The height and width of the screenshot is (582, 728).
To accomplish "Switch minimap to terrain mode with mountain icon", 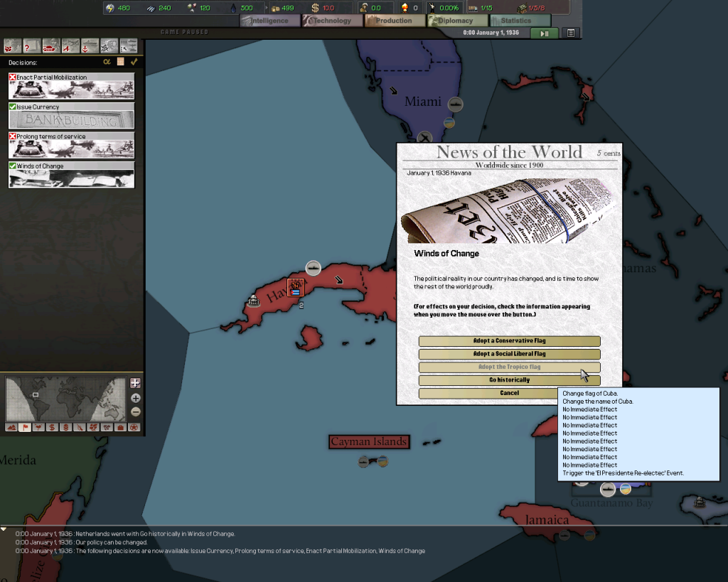I will pyautogui.click(x=11, y=427).
